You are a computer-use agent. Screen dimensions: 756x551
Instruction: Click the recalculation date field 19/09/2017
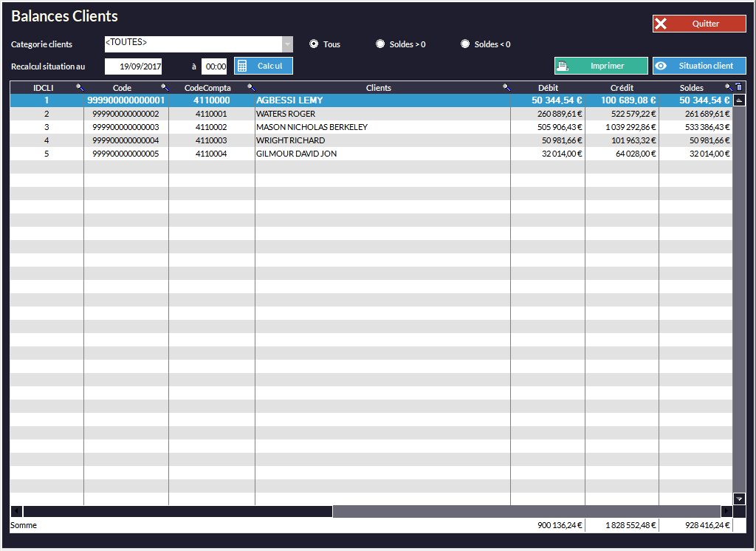134,66
